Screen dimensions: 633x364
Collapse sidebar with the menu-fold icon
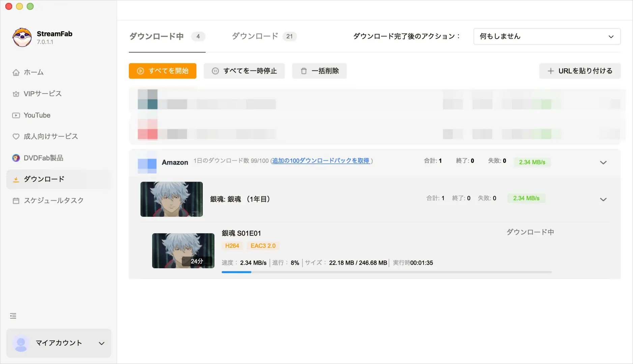pos(13,316)
